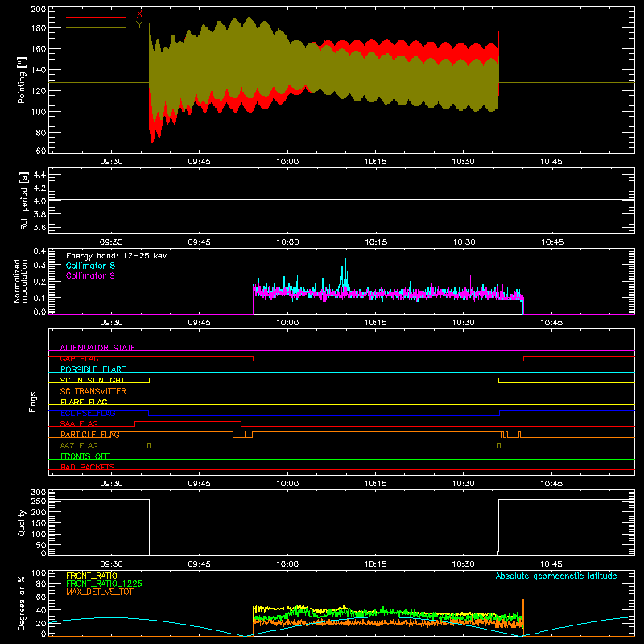644x644 pixels.
Task: Click "10:30" tick under the Pointing plot
Action: pos(464,162)
